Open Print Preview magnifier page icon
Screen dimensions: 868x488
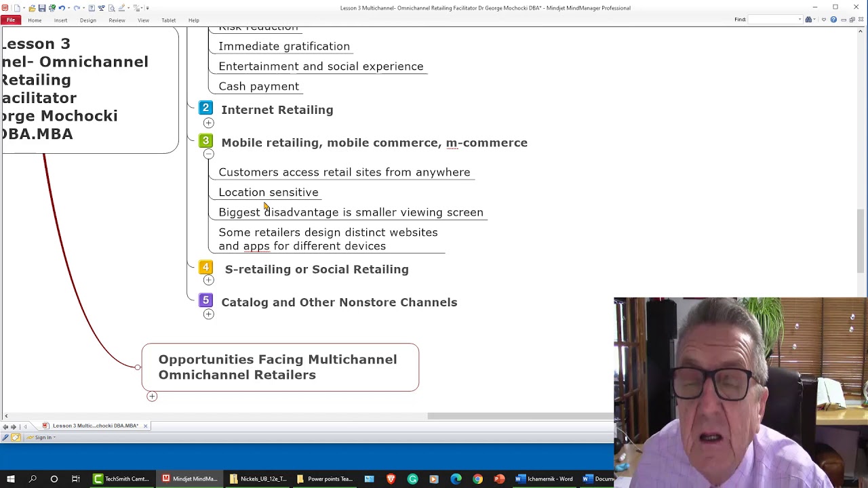pos(112,8)
